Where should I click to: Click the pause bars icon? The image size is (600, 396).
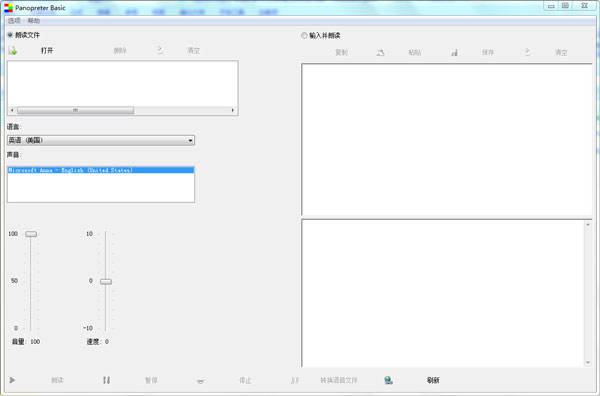point(106,380)
